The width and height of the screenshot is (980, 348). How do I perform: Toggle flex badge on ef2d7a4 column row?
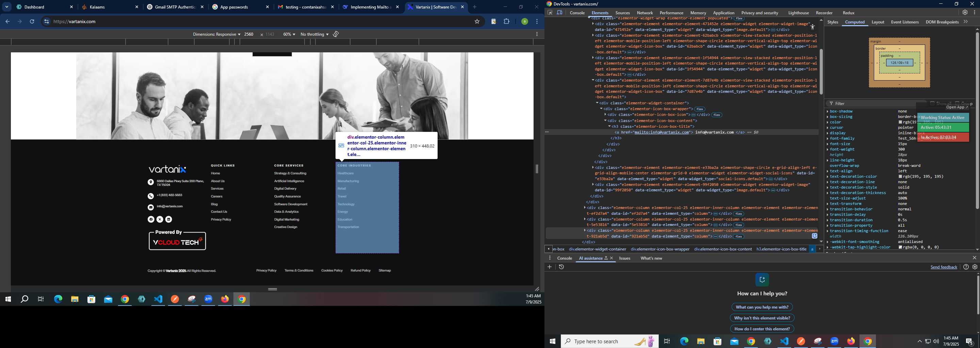pyautogui.click(x=739, y=214)
